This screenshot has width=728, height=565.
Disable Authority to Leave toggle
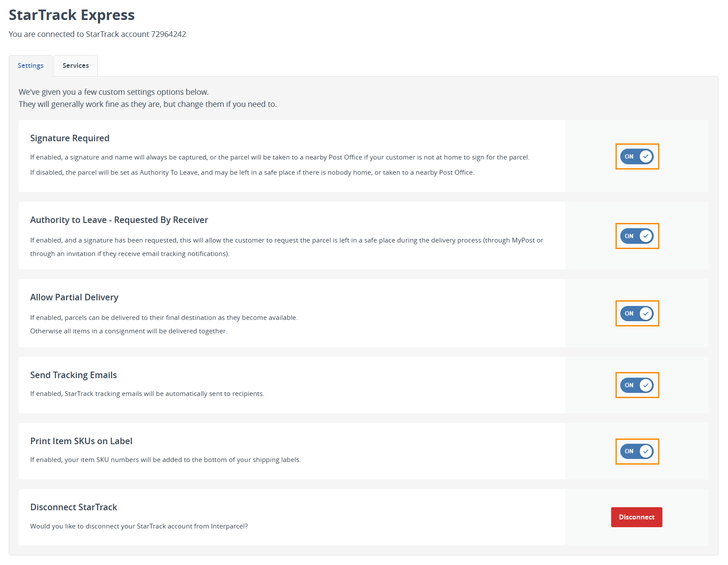click(637, 236)
